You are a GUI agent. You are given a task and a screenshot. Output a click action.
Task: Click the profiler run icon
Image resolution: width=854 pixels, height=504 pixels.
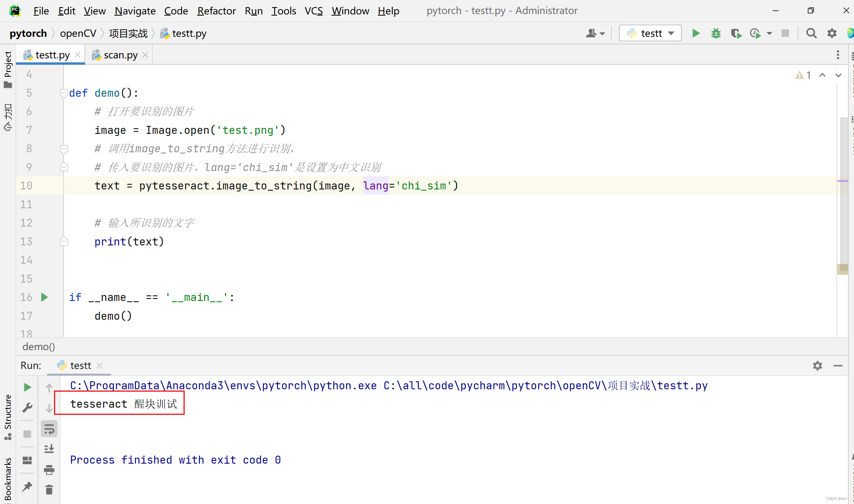coord(755,34)
